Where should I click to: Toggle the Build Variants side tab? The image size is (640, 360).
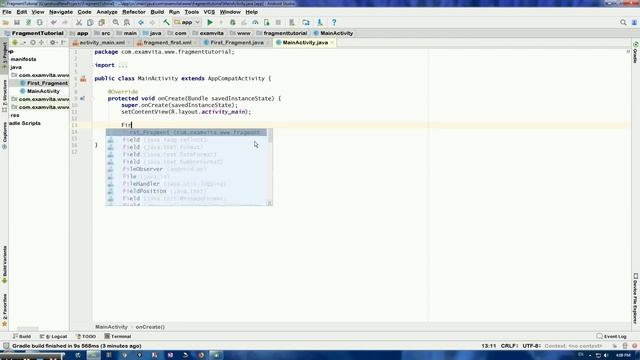click(x=4, y=264)
